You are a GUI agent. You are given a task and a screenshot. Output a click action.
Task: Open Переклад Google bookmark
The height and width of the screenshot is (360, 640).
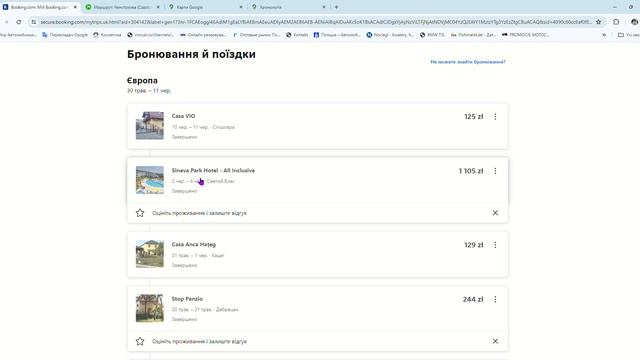click(65, 35)
